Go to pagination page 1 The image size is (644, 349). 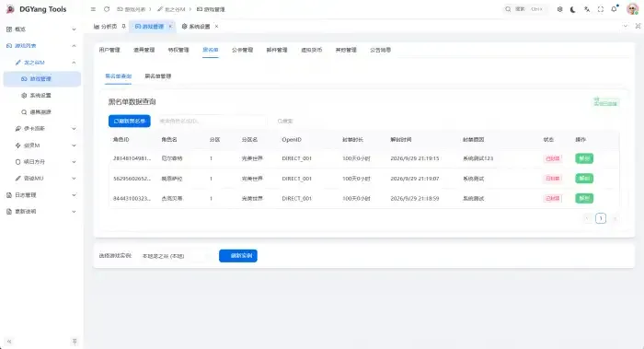pos(601,218)
